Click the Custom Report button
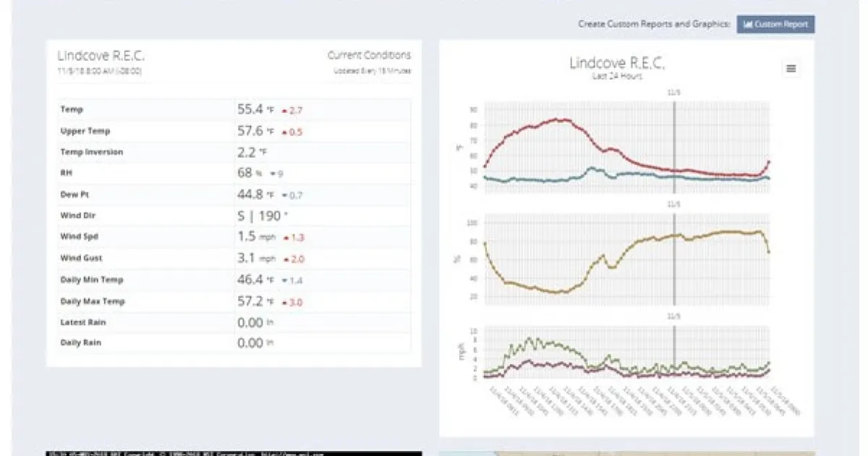This screenshot has height=456, width=868. coord(776,25)
